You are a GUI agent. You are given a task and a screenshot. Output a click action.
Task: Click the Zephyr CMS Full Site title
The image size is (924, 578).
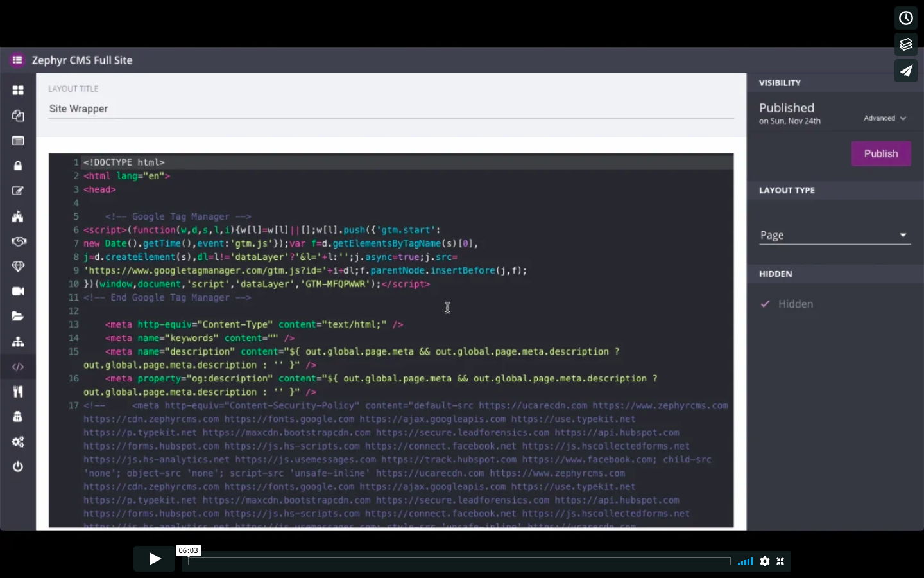(x=82, y=60)
